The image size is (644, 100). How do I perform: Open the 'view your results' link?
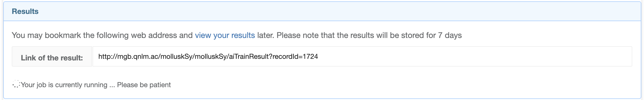click(x=225, y=35)
